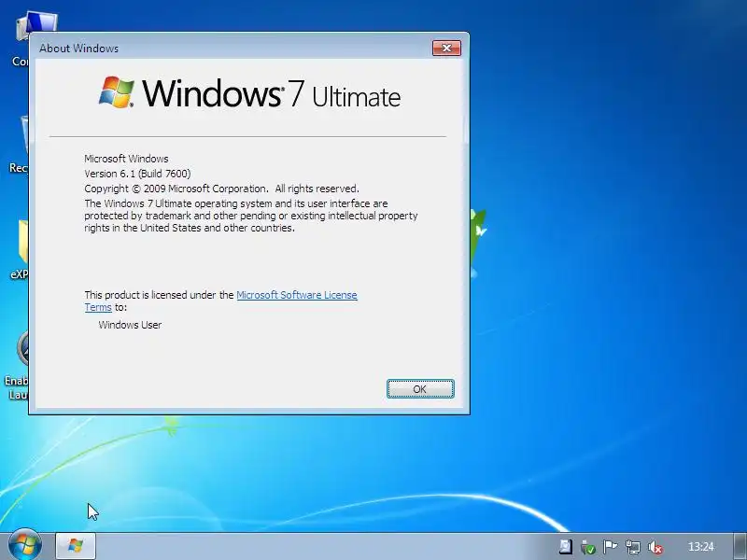This screenshot has width=747, height=560.
Task: Open the Start menu orb
Action: (x=24, y=546)
